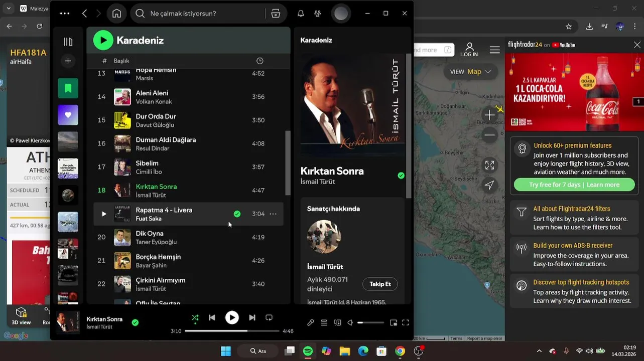Select track Sibelim by Cimilli İbo
644x361 pixels.
[x=188, y=167]
